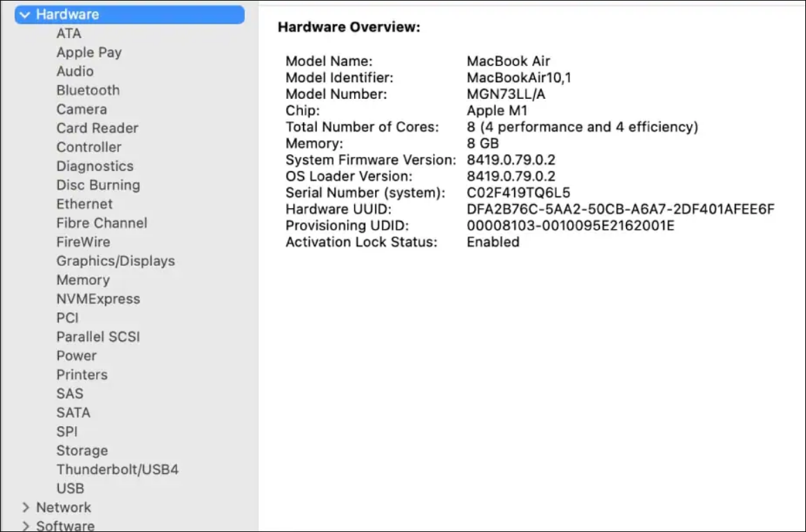Open the SPI item
Image resolution: width=806 pixels, height=532 pixels.
pyautogui.click(x=67, y=432)
